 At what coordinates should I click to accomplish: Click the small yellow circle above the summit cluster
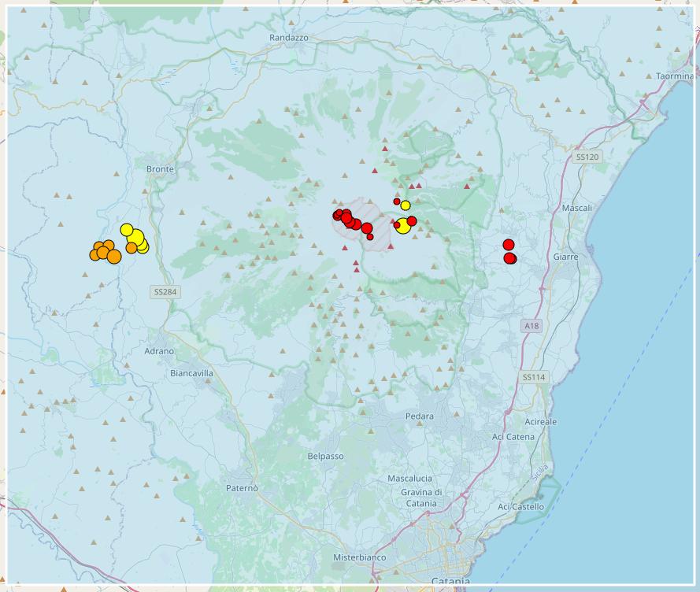[x=405, y=205]
